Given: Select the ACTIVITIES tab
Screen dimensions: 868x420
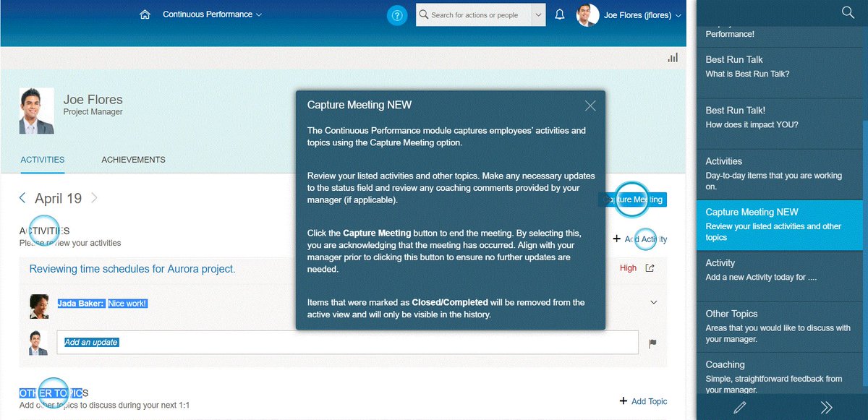Looking at the screenshot, I should pos(41,160).
